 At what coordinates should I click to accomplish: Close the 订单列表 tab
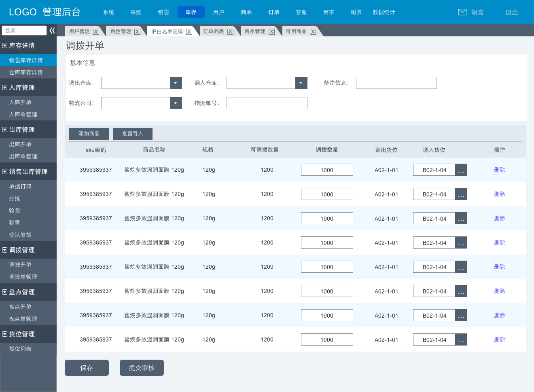(x=230, y=32)
